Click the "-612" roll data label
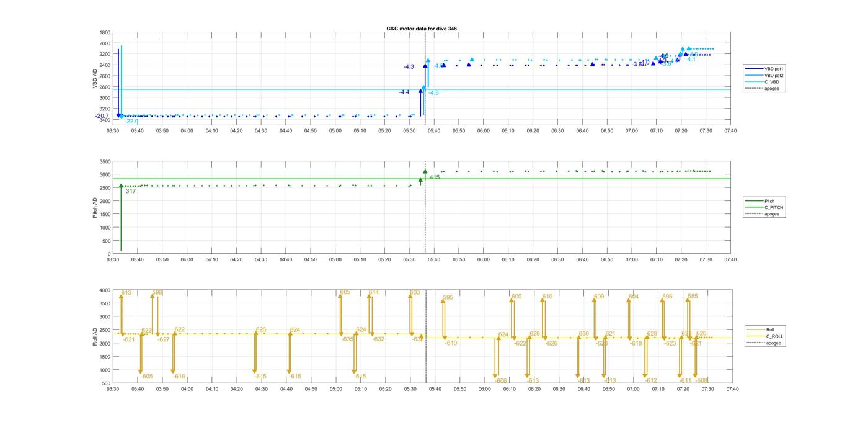Viewport: 868px width, 430px height. [651, 381]
